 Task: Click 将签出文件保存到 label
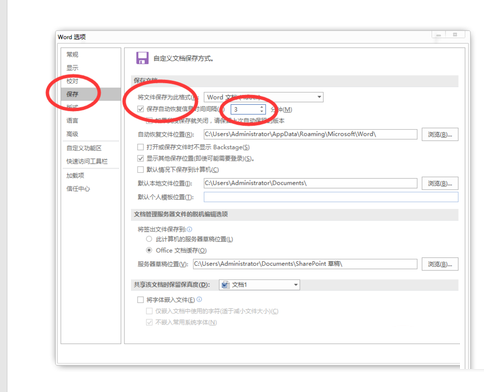[x=162, y=229]
